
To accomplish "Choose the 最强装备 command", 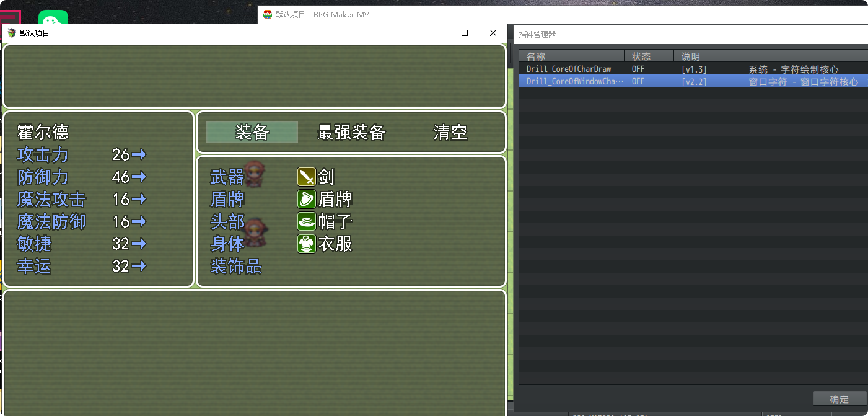I will coord(351,132).
